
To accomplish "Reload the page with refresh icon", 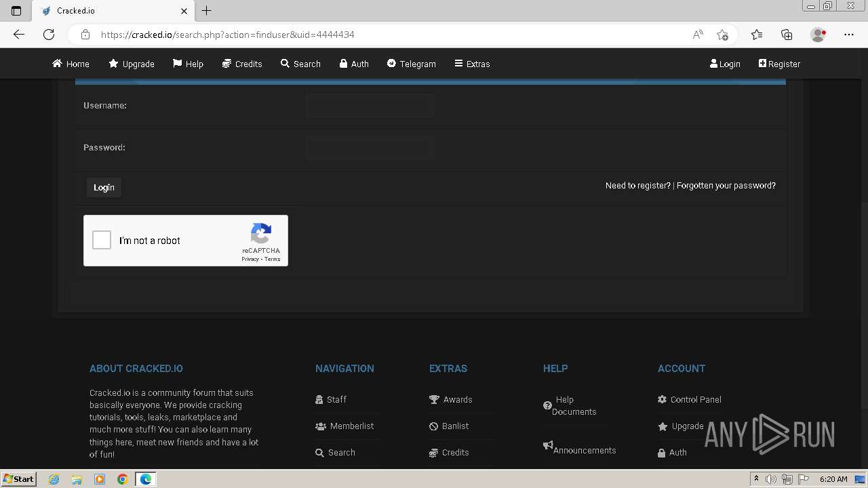I will [49, 35].
